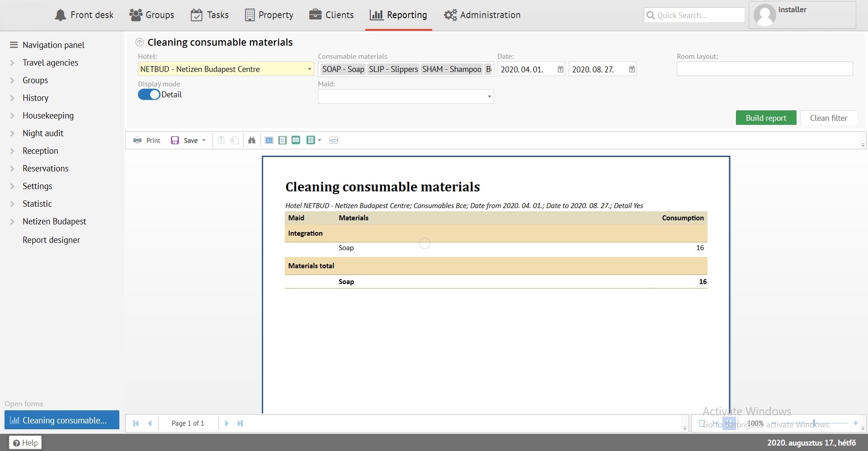
Task: Click the purple Save floppy disk icon
Action: click(x=175, y=140)
